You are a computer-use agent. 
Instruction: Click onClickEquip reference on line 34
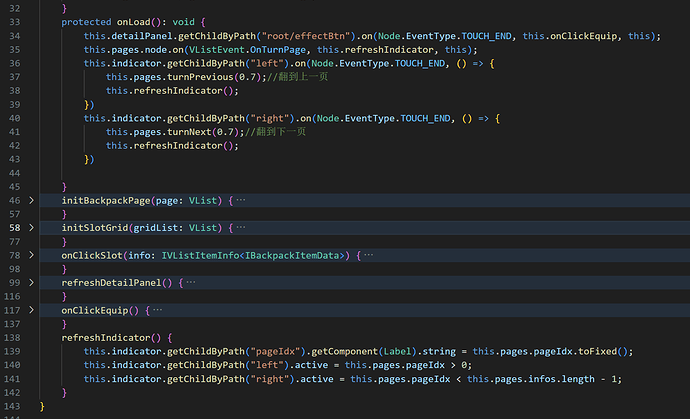click(584, 36)
